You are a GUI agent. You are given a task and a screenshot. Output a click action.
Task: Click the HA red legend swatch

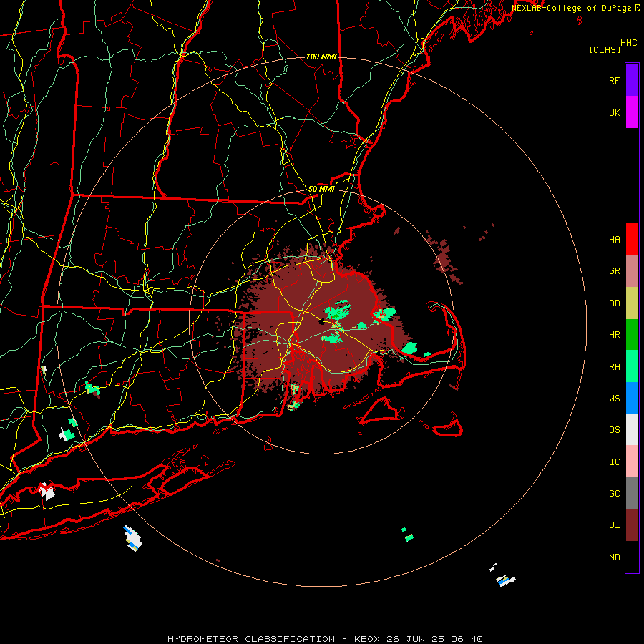click(x=632, y=239)
